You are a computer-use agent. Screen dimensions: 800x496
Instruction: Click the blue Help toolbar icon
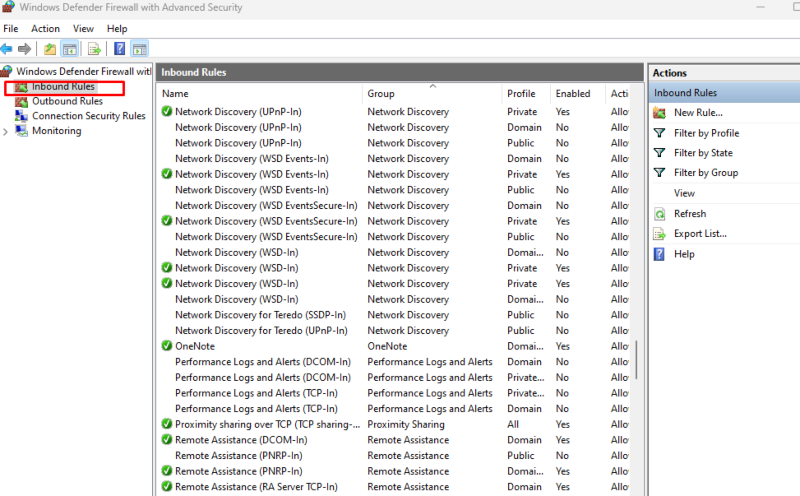click(x=119, y=49)
